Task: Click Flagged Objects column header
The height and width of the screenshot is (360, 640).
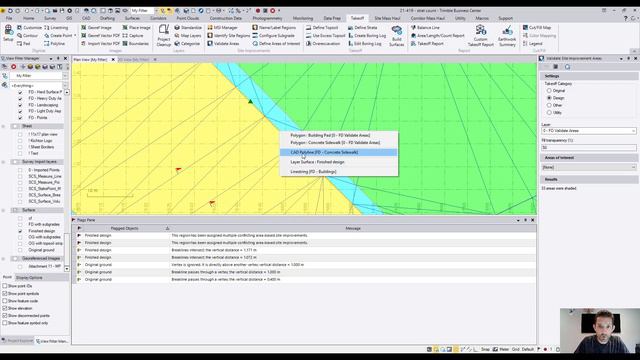Action: pos(124,229)
